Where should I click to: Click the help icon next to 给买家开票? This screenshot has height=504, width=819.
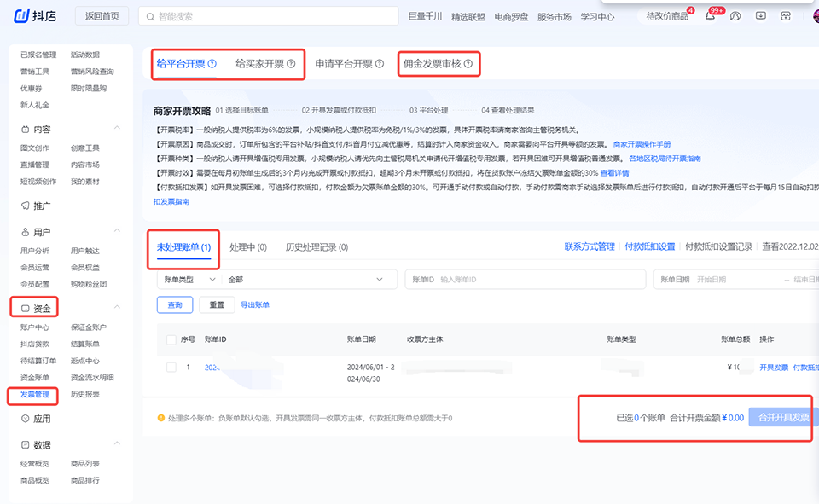tap(291, 64)
